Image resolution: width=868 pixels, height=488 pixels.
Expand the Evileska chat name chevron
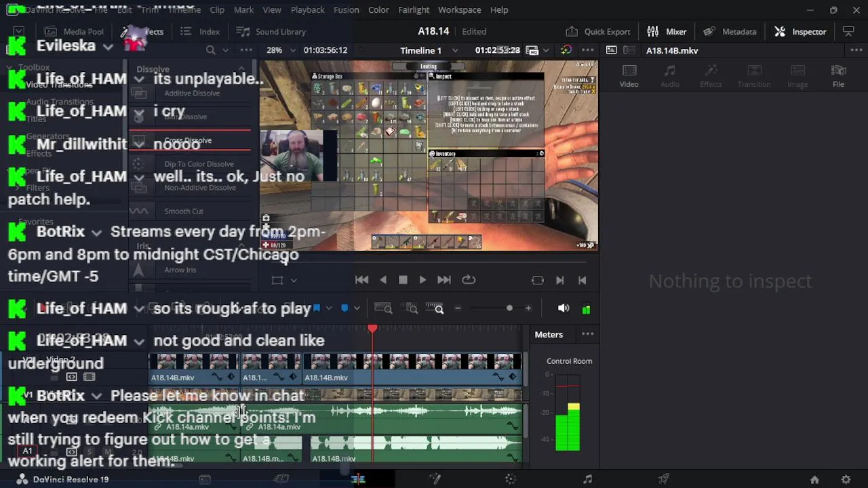108,47
